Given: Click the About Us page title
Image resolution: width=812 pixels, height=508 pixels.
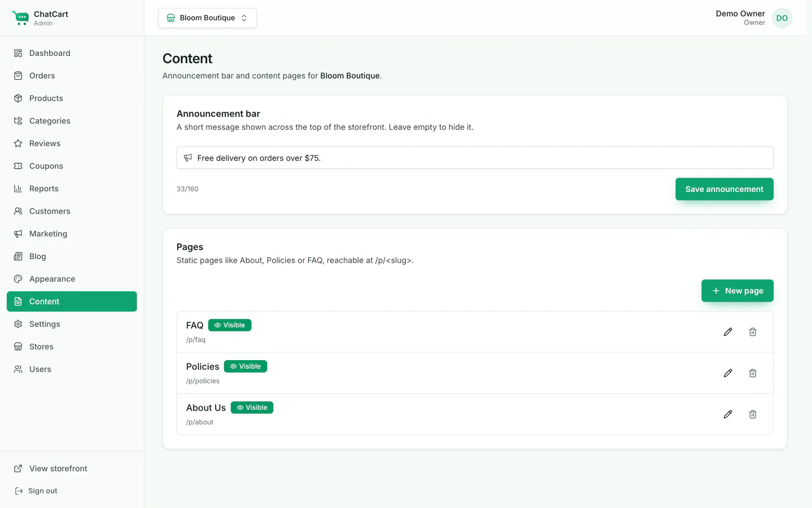Looking at the screenshot, I should click(x=206, y=408).
